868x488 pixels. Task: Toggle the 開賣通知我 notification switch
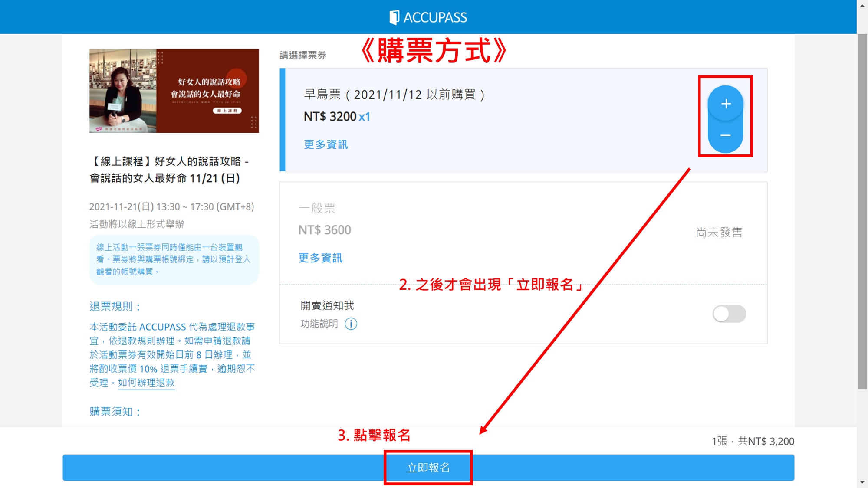(x=729, y=314)
